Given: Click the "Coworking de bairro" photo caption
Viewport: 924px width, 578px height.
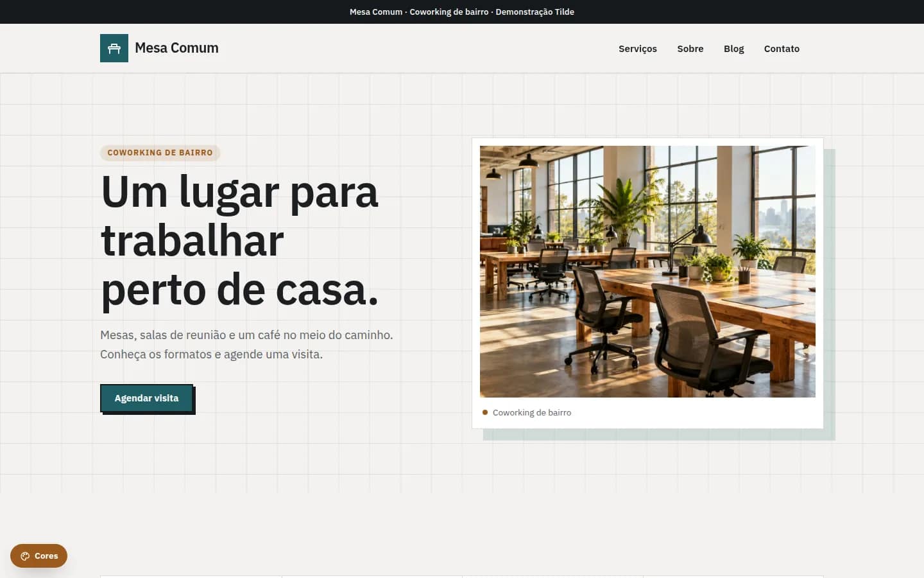Looking at the screenshot, I should coord(532,413).
